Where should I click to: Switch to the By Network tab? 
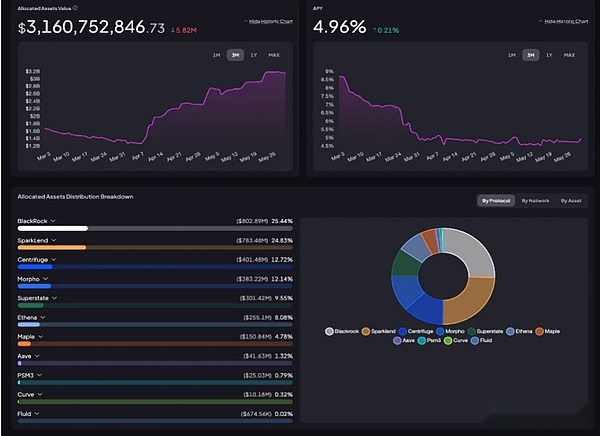(x=535, y=201)
